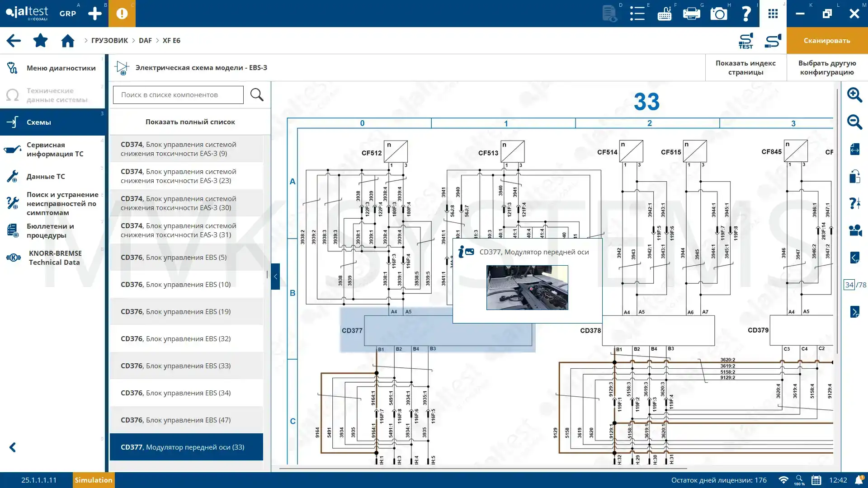Select CD374 EAS-3 (9) list row
This screenshot has height=488, width=868.
[186, 149]
